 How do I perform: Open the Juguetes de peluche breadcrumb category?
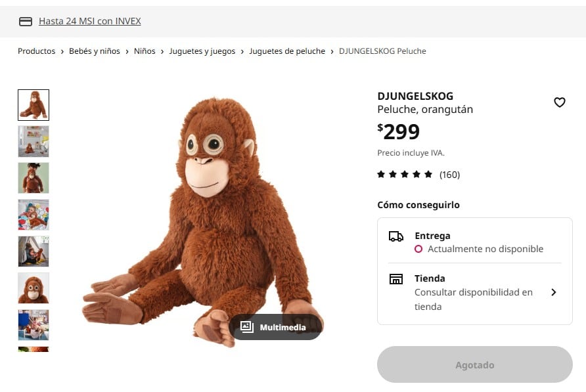pyautogui.click(x=287, y=51)
